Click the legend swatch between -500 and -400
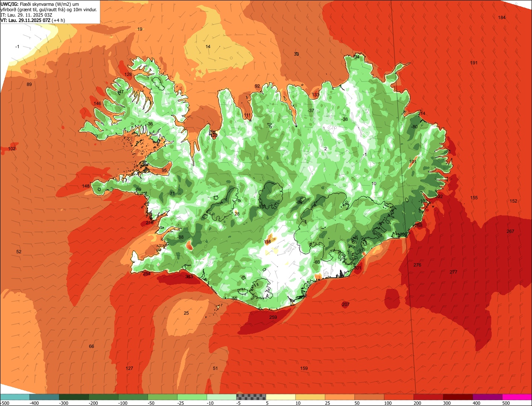532x406 pixels. click(x=15, y=397)
